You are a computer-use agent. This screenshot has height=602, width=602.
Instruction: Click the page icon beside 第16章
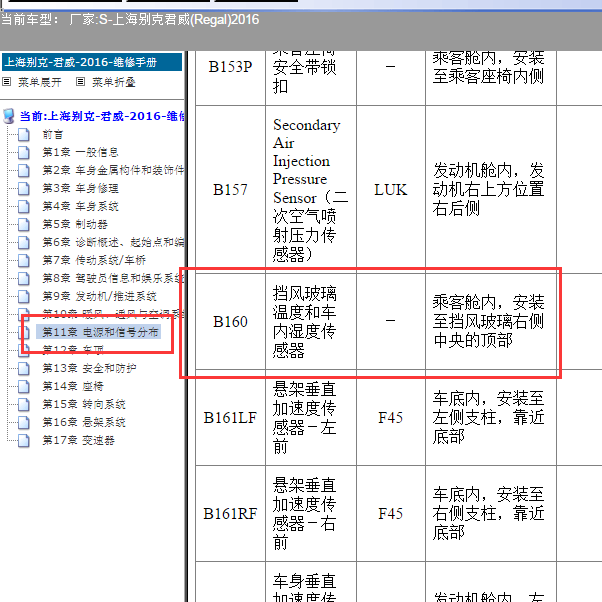pyautogui.click(x=24, y=422)
